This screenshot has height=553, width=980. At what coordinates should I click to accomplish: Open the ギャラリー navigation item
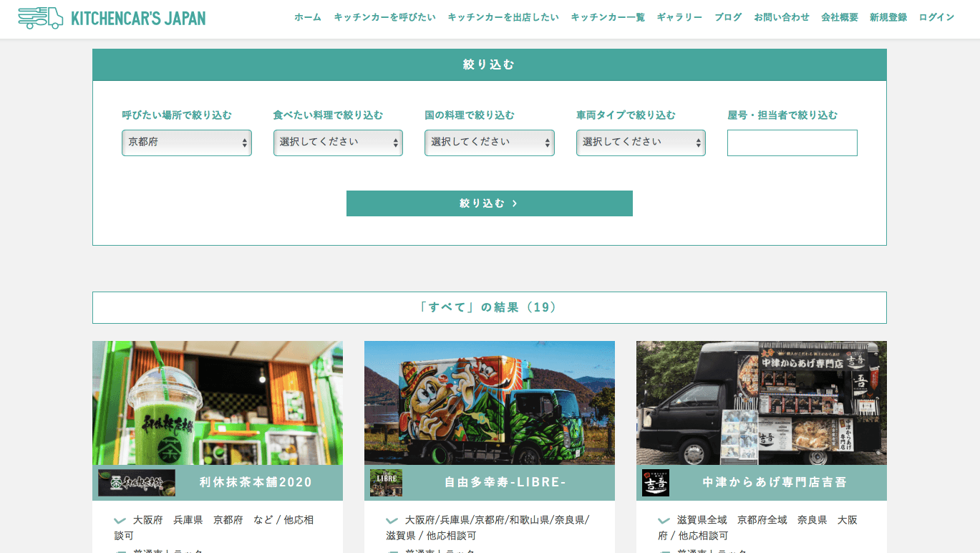coord(679,17)
